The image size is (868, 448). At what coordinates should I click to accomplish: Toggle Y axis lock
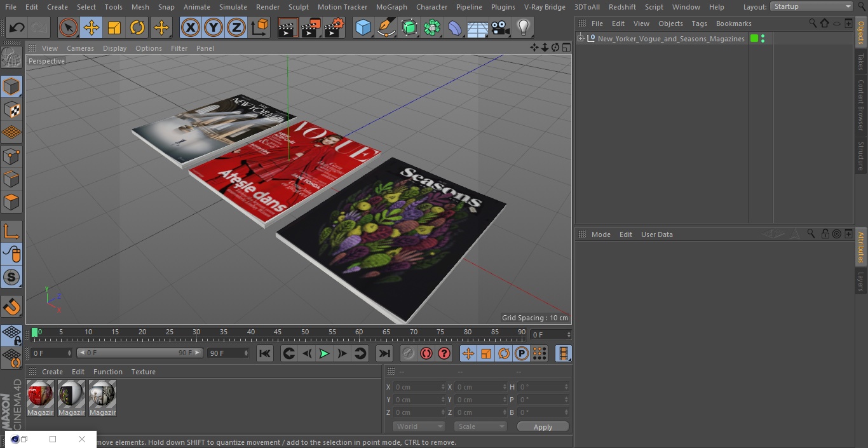coord(214,27)
